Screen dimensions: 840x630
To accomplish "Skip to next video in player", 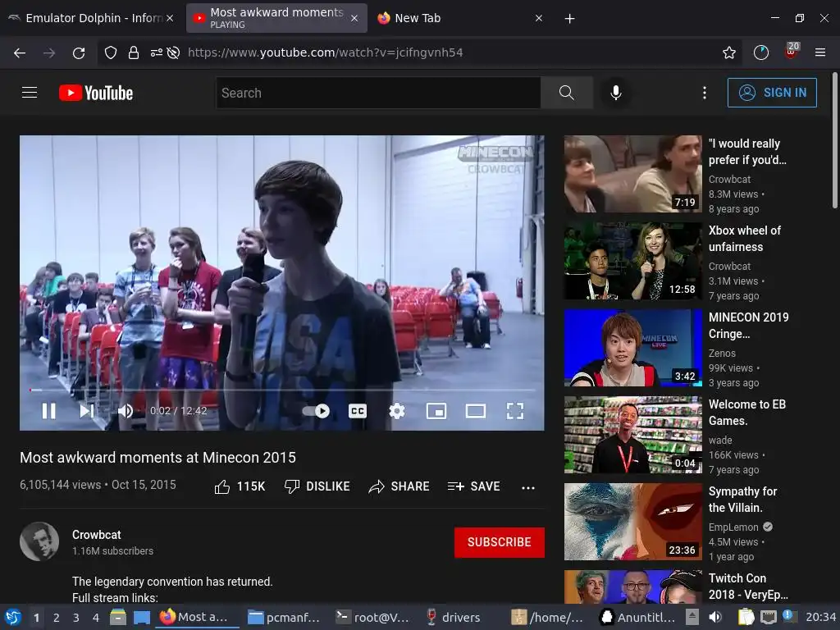I will click(87, 411).
